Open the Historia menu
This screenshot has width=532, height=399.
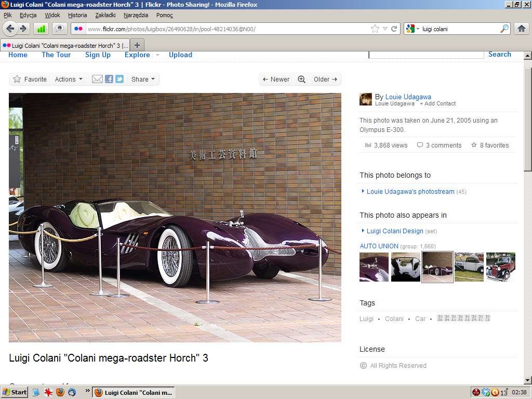77,15
